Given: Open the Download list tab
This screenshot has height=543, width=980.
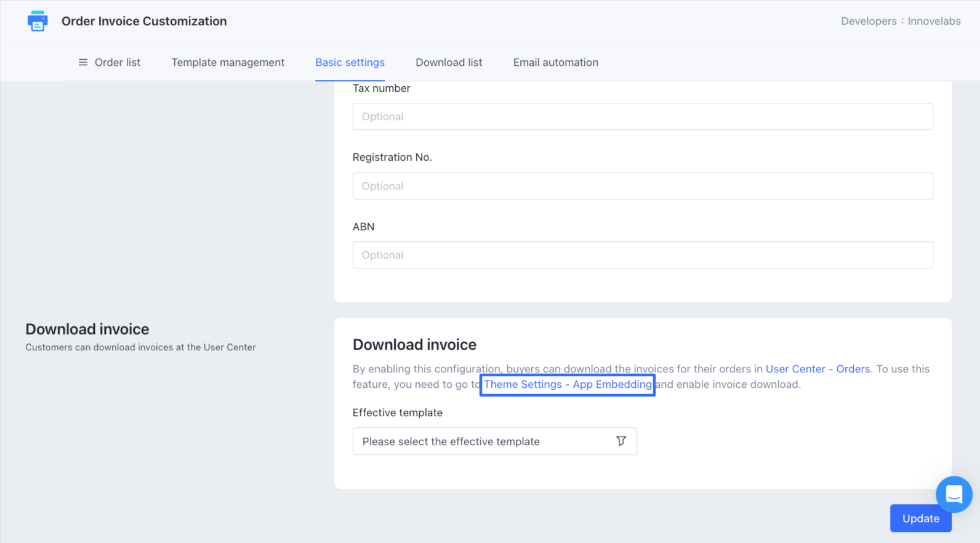Looking at the screenshot, I should (x=449, y=62).
